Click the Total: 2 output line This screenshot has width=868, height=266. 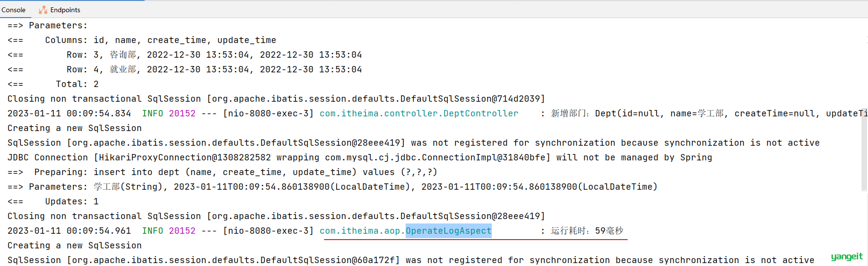[53, 84]
